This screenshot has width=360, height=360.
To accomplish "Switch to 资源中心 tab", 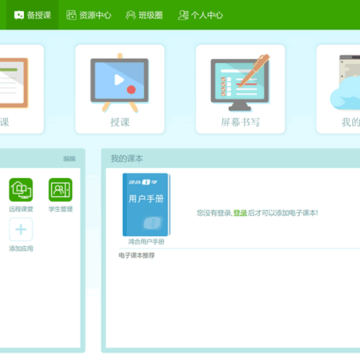I will click(89, 15).
